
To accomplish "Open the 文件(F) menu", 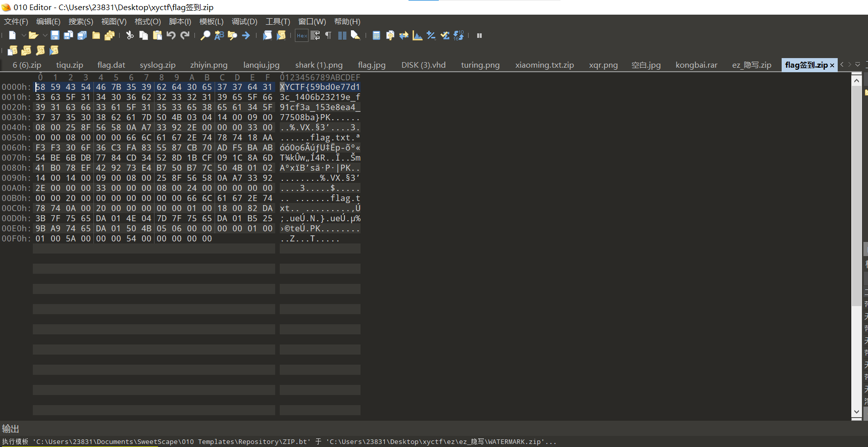I will 16,22.
